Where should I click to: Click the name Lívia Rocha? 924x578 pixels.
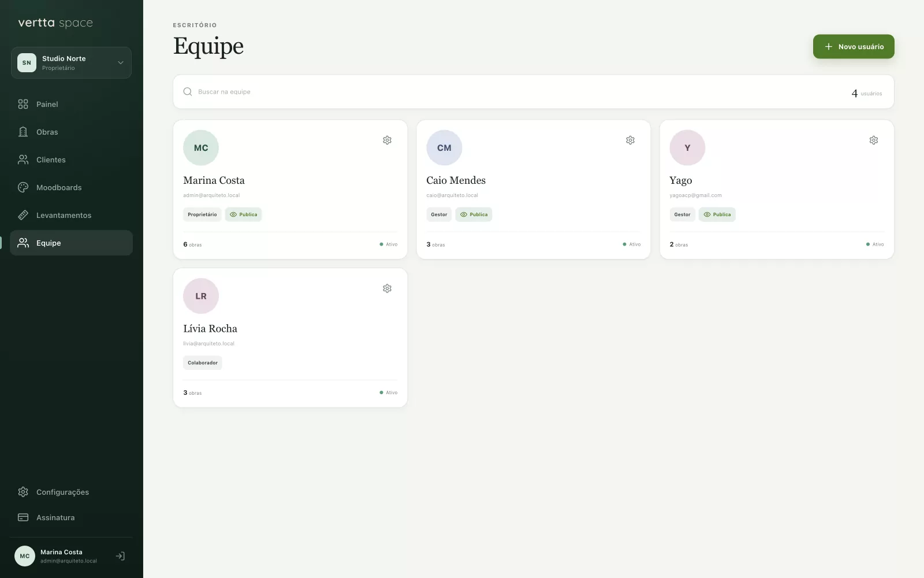click(210, 328)
